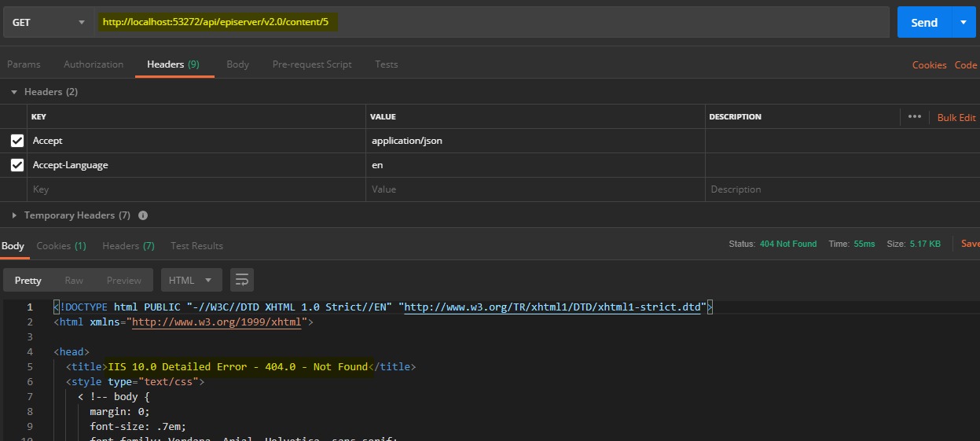
Task: Open the response Cookies tab
Action: pos(61,246)
